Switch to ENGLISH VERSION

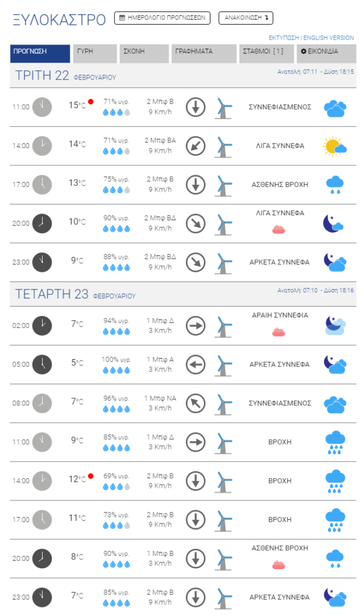(x=329, y=38)
